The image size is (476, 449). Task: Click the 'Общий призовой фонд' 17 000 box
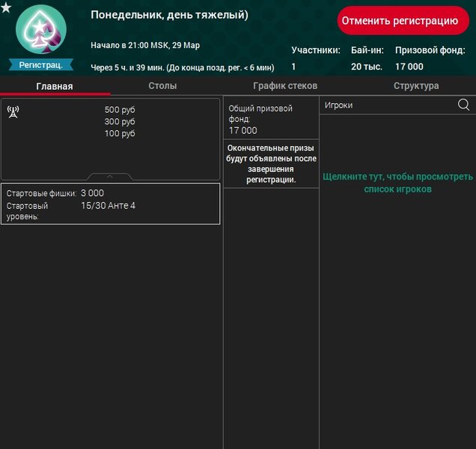pos(271,119)
